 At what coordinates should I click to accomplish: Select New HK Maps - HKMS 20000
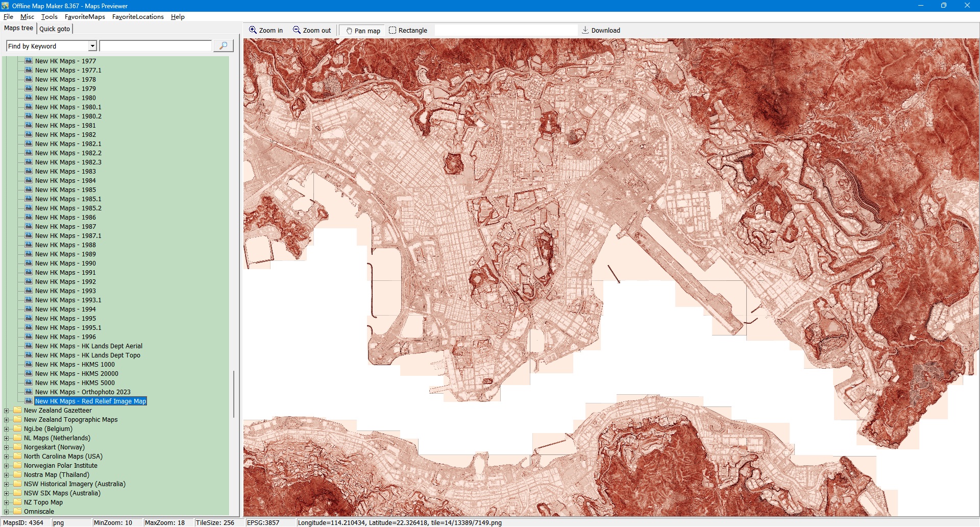point(77,373)
